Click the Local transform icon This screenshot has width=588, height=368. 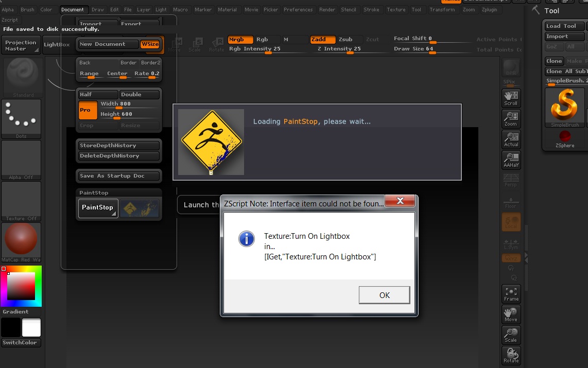(511, 222)
